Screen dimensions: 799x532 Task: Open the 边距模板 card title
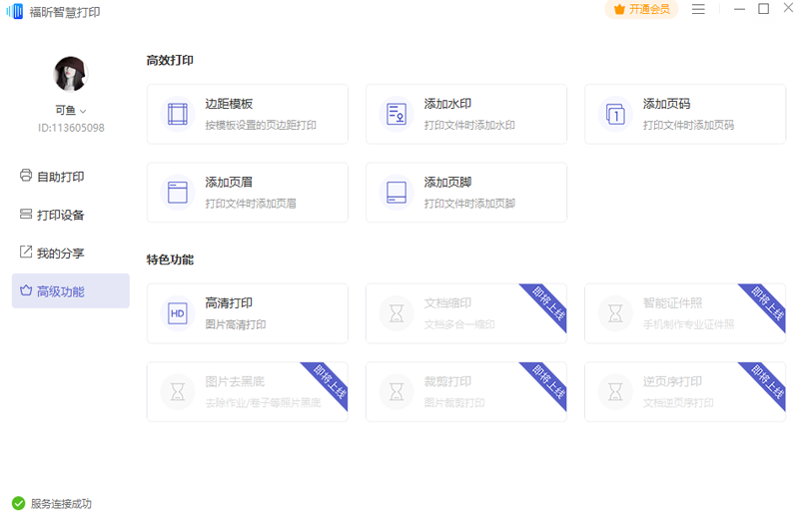[x=229, y=104]
